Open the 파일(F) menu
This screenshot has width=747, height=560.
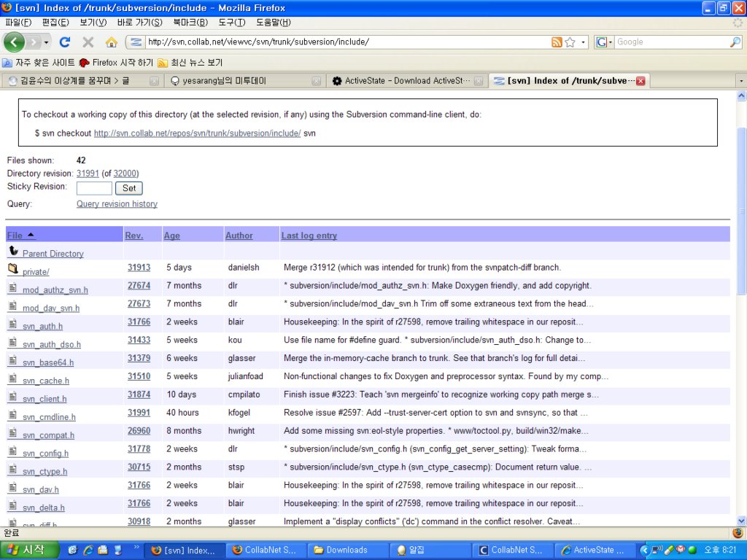[18, 23]
